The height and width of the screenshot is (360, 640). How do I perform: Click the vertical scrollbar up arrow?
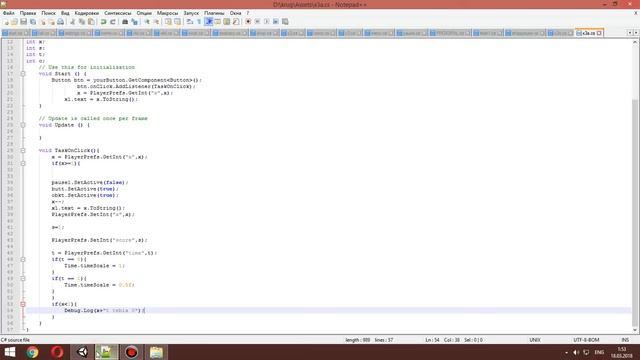635,42
